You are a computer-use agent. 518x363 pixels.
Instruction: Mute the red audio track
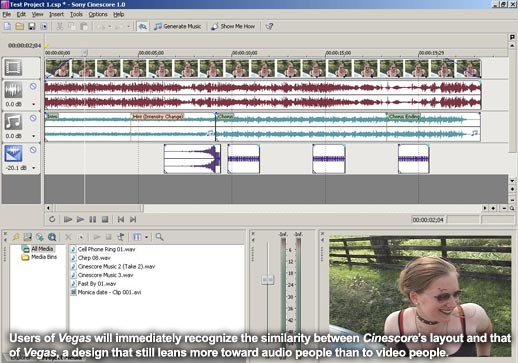point(33,86)
